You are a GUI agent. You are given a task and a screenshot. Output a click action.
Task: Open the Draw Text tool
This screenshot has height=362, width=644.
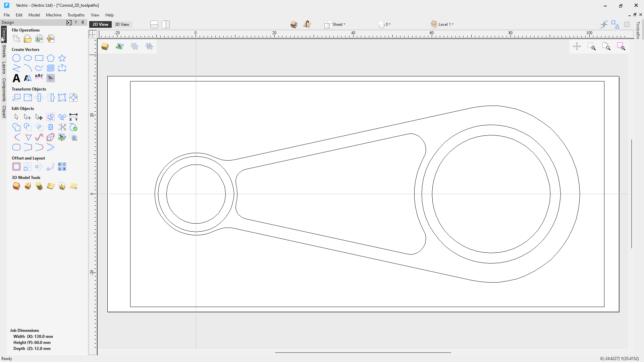(16, 78)
